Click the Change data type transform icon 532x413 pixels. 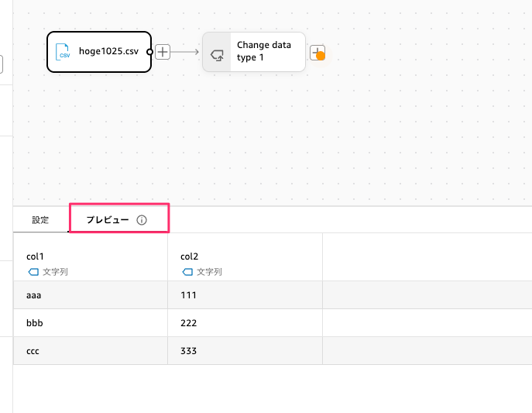pyautogui.click(x=218, y=53)
